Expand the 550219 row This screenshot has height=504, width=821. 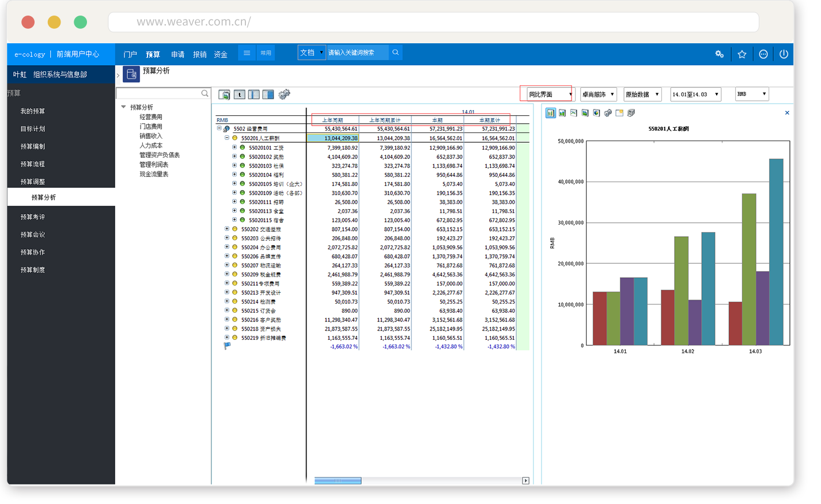pyautogui.click(x=227, y=338)
